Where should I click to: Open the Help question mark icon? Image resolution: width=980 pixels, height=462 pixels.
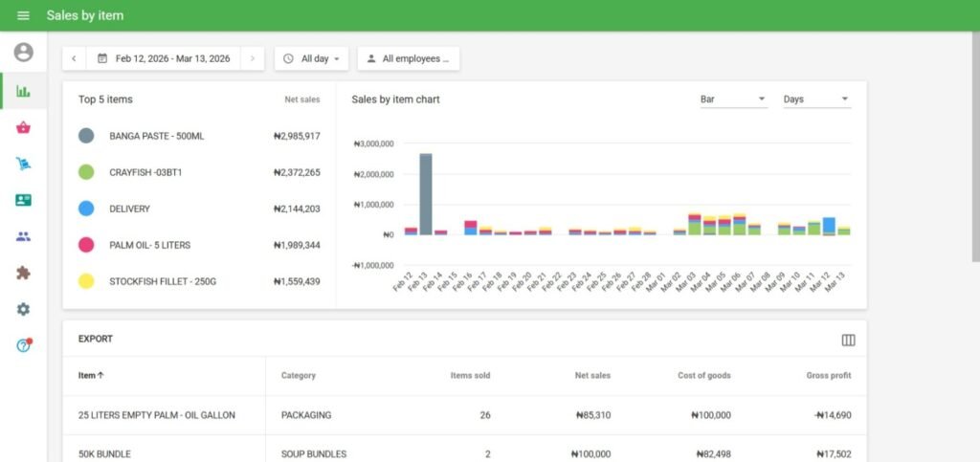23,345
